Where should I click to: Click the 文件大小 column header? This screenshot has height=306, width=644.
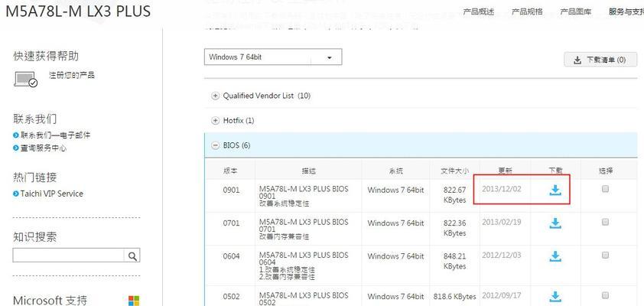[454, 171]
